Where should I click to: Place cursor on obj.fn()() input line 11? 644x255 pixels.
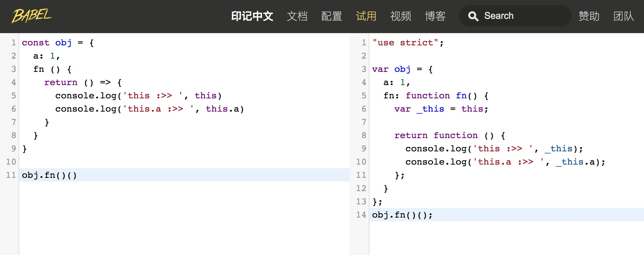(x=49, y=175)
